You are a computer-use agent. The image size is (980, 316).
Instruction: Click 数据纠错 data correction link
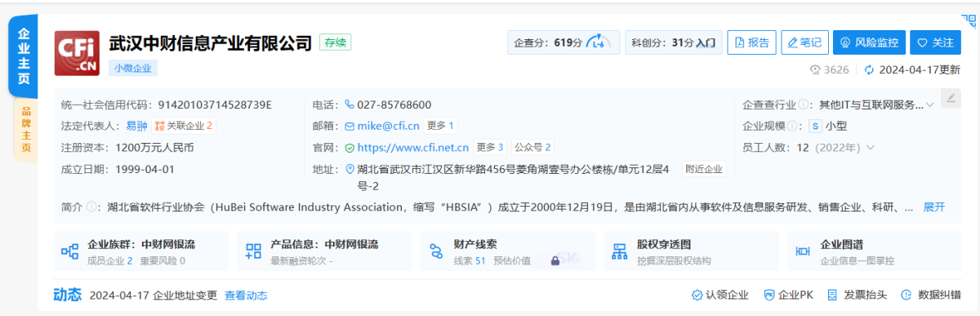pyautogui.click(x=931, y=295)
